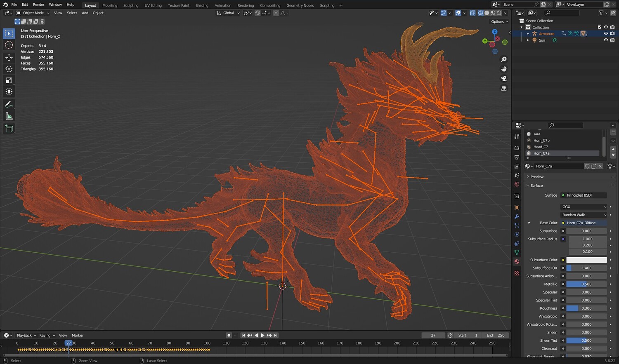Screen dimensions: 619x364
Task: Open the Modifier properties wrench tab
Action: pos(517,216)
